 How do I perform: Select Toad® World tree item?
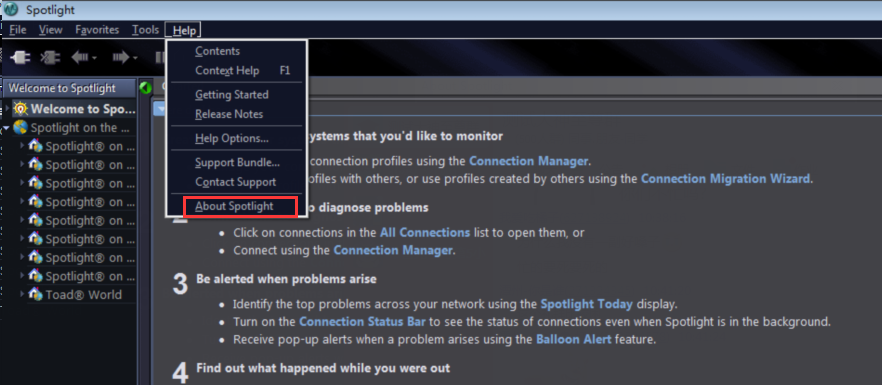click(83, 294)
